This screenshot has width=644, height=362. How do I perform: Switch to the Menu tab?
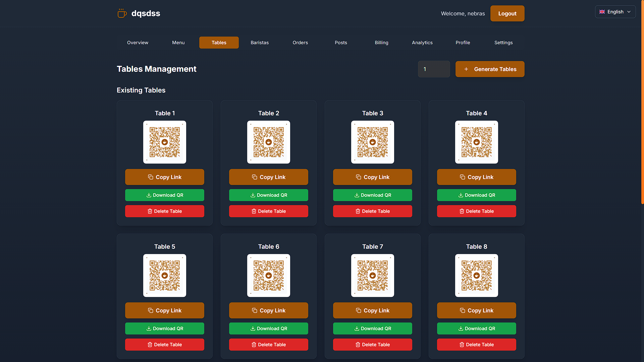point(178,43)
